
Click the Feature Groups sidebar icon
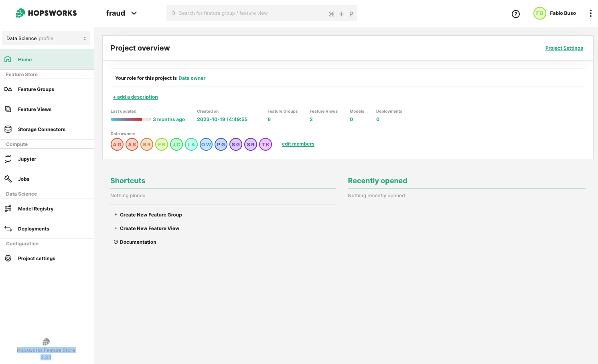pos(8,89)
